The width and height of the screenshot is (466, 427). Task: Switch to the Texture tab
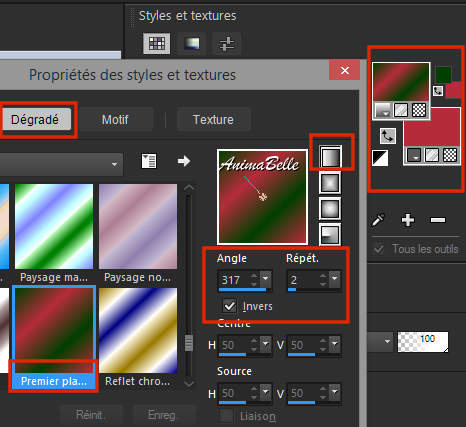click(x=213, y=119)
